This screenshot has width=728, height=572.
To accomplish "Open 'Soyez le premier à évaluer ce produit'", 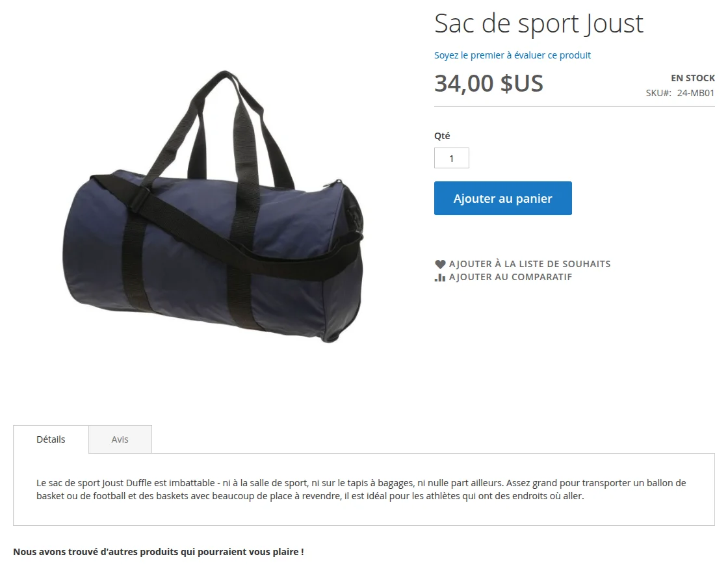I will pyautogui.click(x=512, y=55).
